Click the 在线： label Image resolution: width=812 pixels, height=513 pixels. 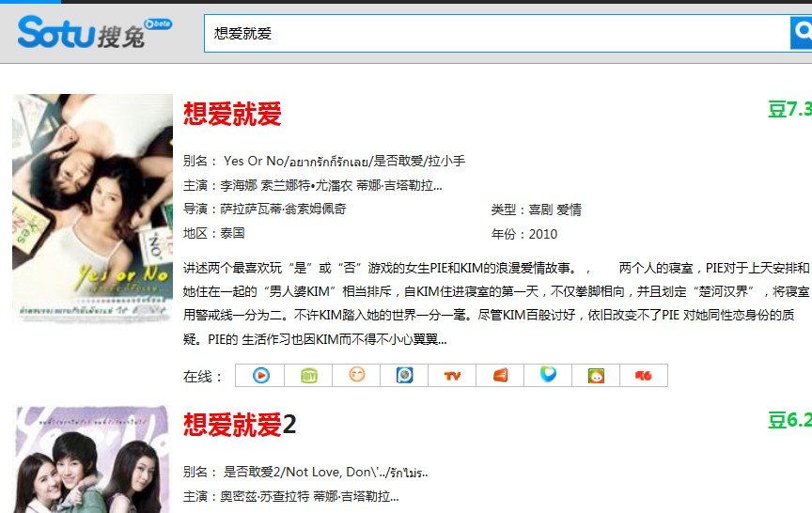click(x=203, y=377)
